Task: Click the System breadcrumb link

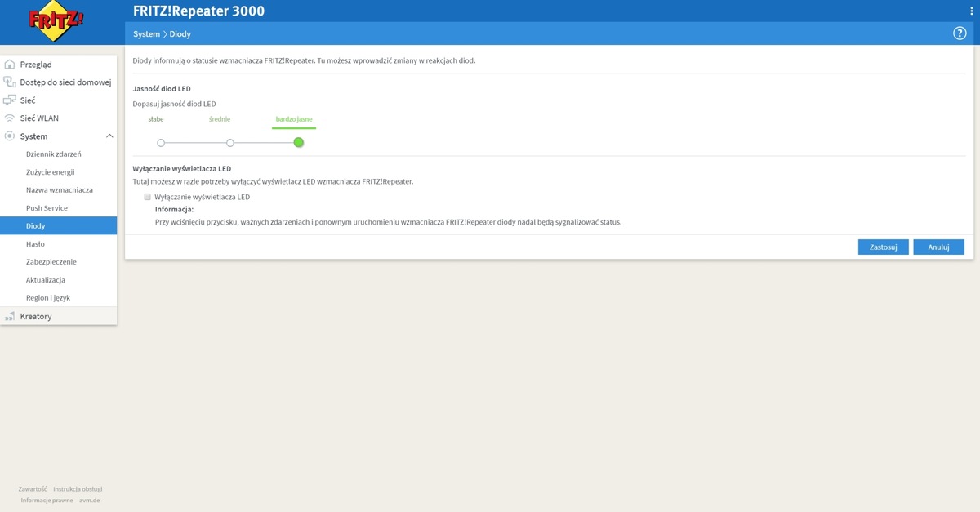Action: pos(146,34)
